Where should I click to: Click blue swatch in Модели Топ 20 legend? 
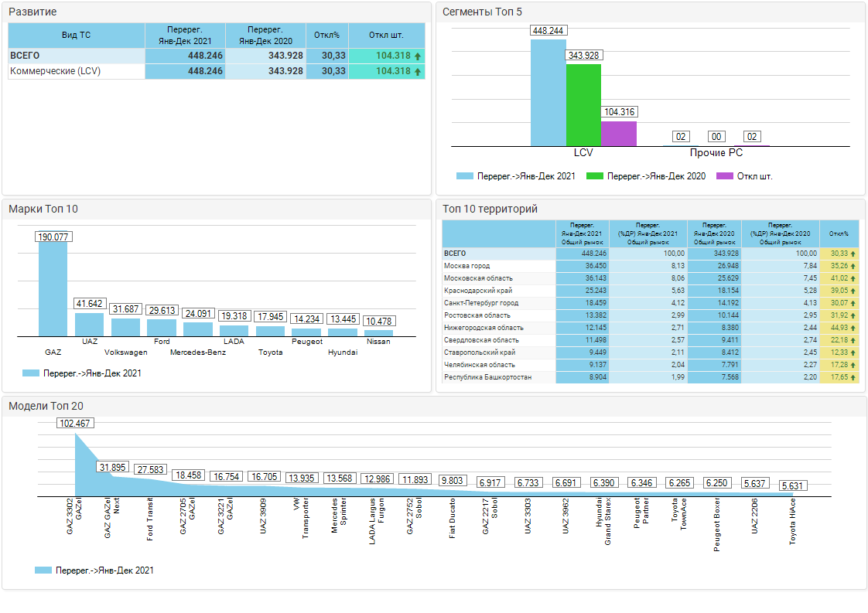click(x=43, y=570)
